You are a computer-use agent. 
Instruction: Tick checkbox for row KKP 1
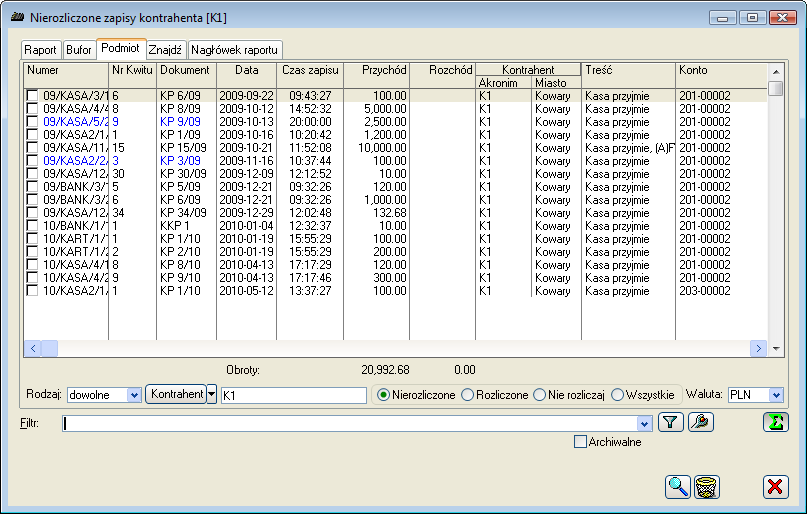click(x=32, y=225)
